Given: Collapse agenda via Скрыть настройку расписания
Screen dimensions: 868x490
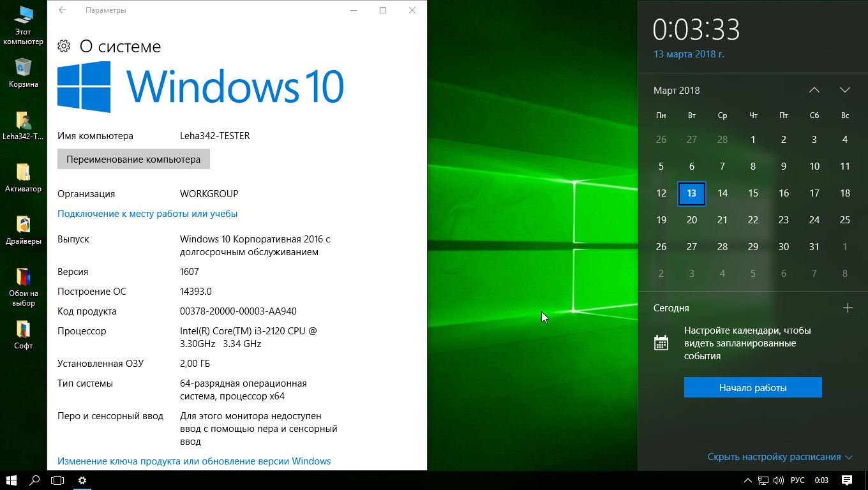Looking at the screenshot, I should (780, 457).
